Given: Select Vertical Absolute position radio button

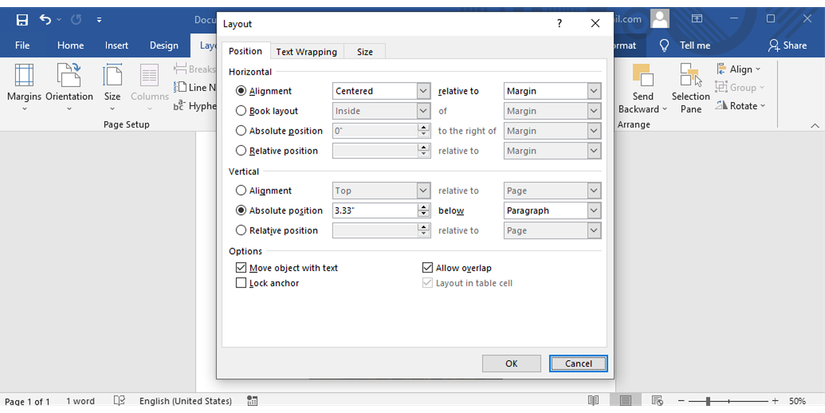Looking at the screenshot, I should pyautogui.click(x=241, y=210).
